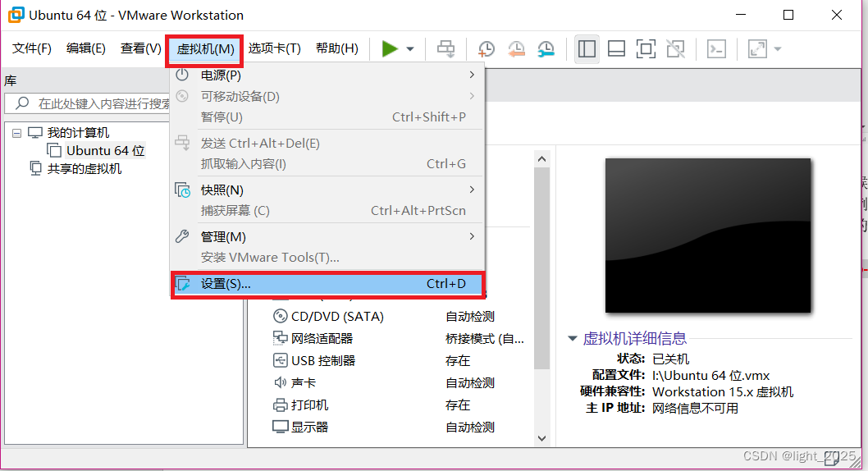Click the display monitor device icon
The height and width of the screenshot is (471, 868).
click(280, 427)
